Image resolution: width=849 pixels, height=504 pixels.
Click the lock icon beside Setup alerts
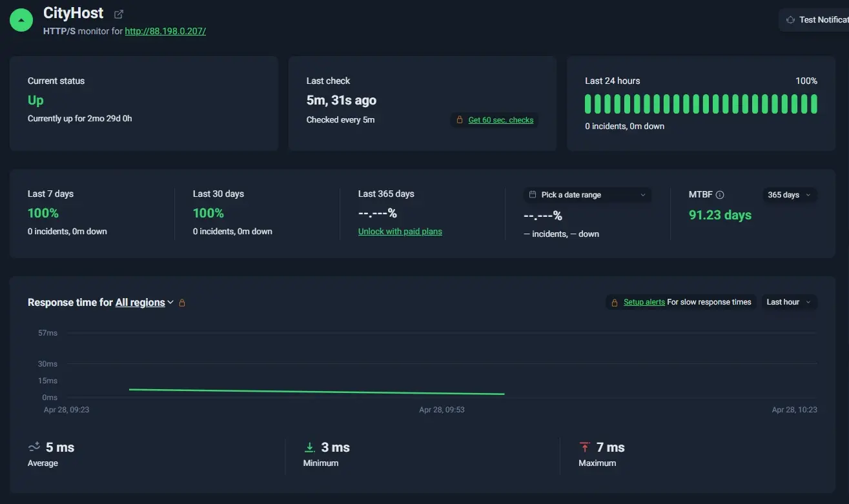pyautogui.click(x=615, y=302)
